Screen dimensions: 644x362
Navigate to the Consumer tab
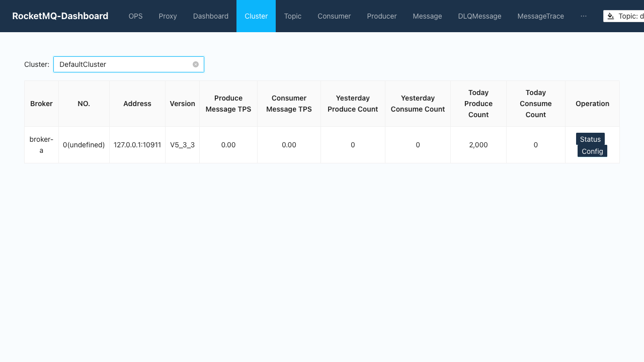click(334, 16)
